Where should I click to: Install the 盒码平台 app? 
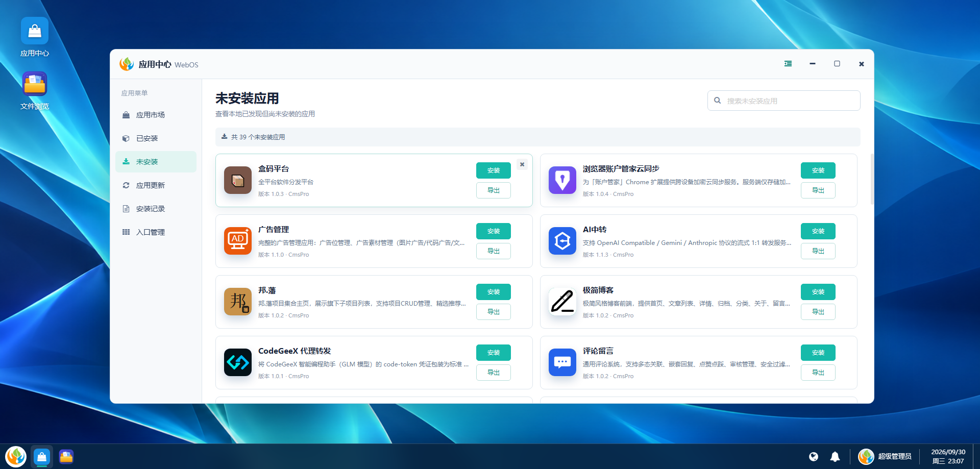tap(494, 170)
